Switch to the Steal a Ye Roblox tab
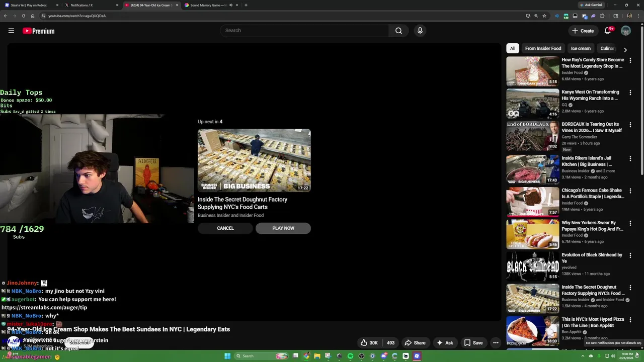Viewport: 644px width, 362px height. pos(31,5)
